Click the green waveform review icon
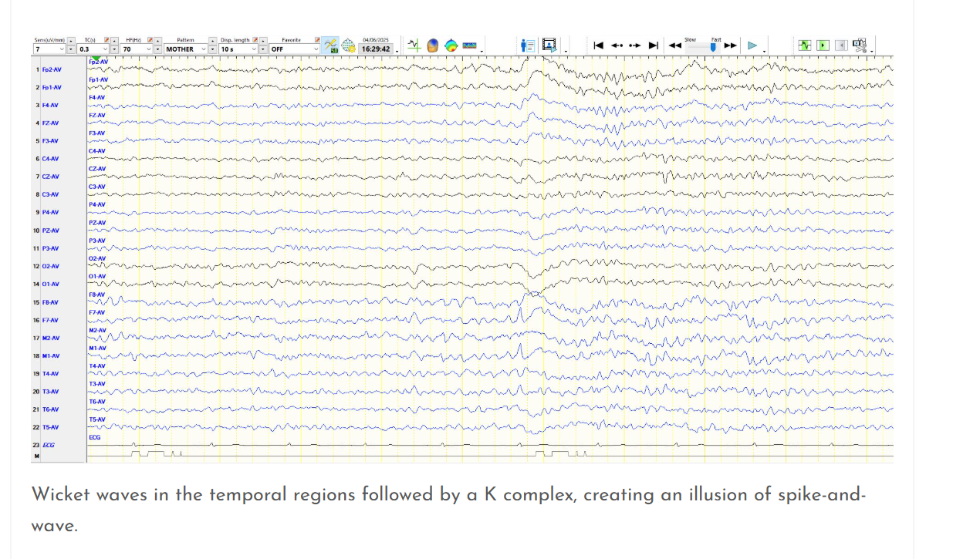 [805, 45]
